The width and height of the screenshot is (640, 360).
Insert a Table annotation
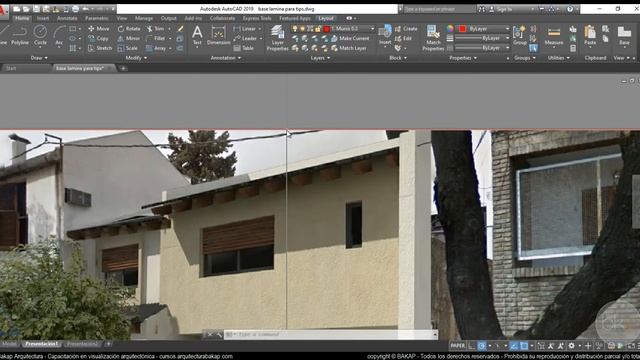244,48
